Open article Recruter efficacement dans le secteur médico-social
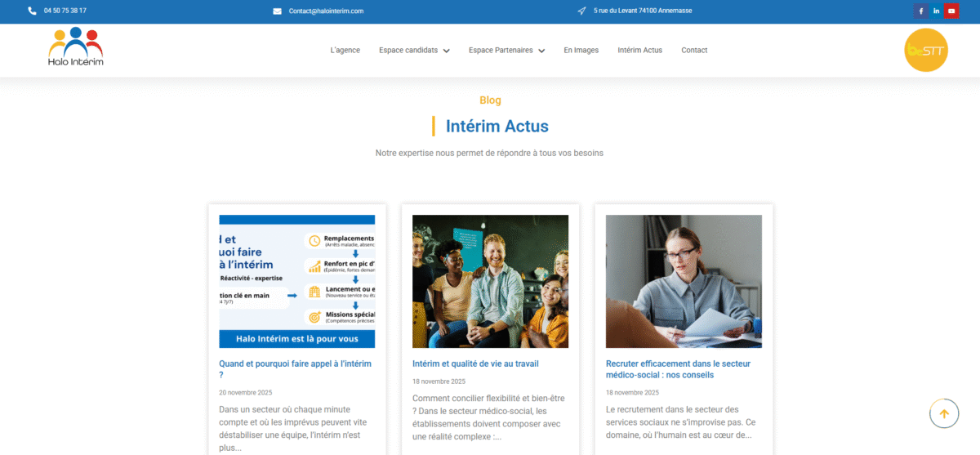This screenshot has width=980, height=455. coord(678,369)
